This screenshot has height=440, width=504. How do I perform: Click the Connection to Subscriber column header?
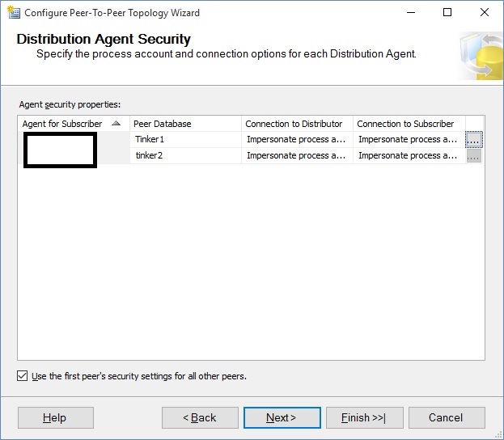coord(406,124)
